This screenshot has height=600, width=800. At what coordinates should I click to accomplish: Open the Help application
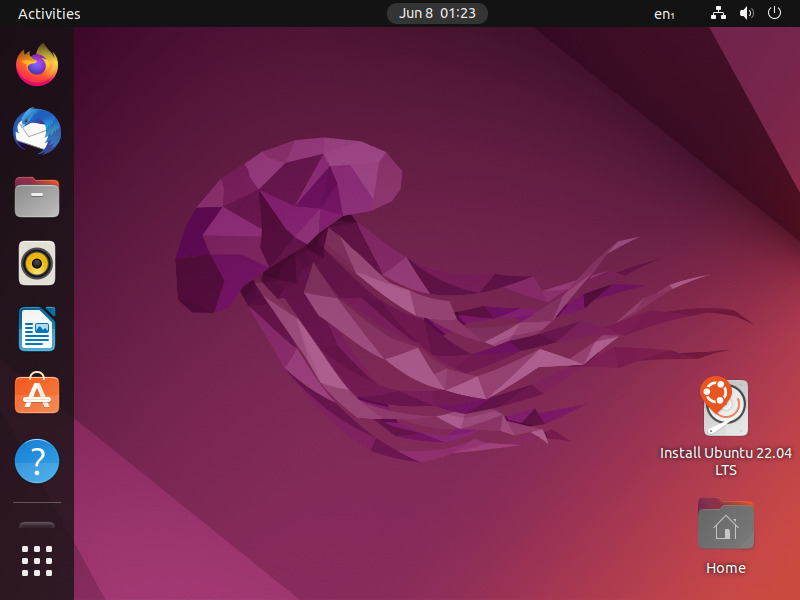pyautogui.click(x=36, y=461)
